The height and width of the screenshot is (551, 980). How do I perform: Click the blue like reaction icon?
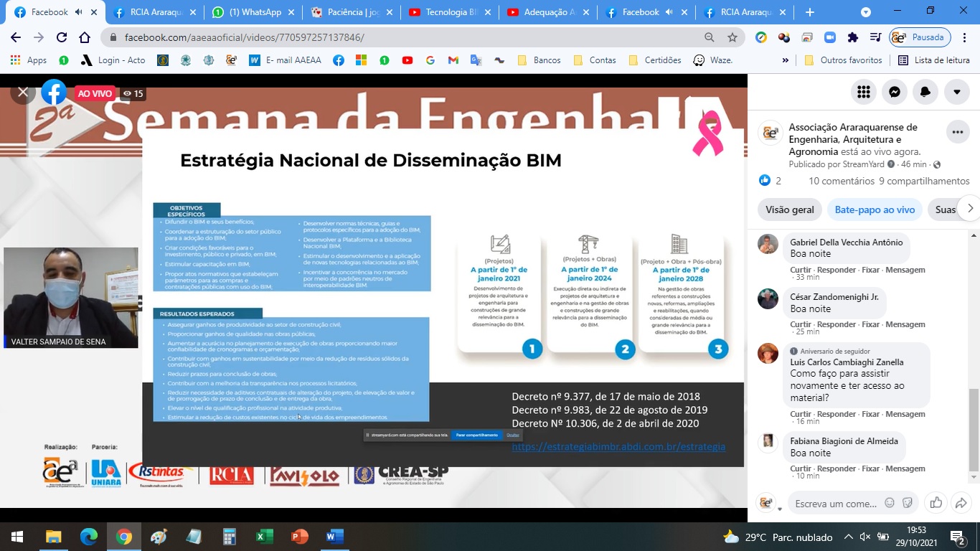(765, 181)
